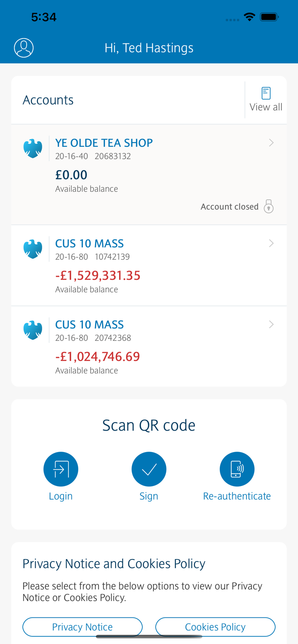Select the Hi, Ted Hastings greeting
Viewport: 298px width, 644px height.
pyautogui.click(x=149, y=48)
